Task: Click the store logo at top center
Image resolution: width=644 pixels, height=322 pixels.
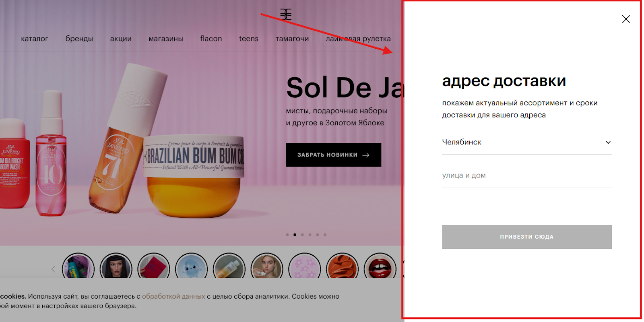Action: point(286,14)
